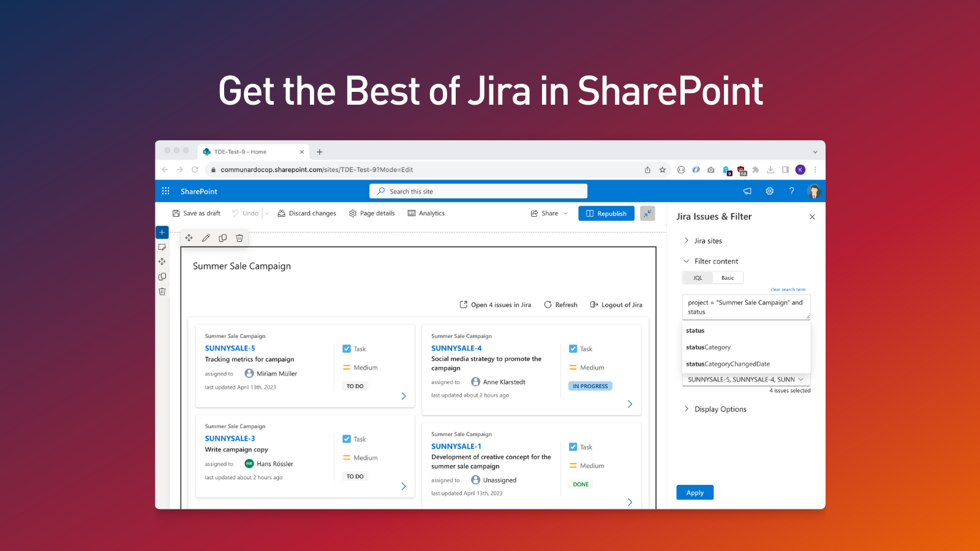
Task: Duplicate the web part
Action: (x=222, y=238)
